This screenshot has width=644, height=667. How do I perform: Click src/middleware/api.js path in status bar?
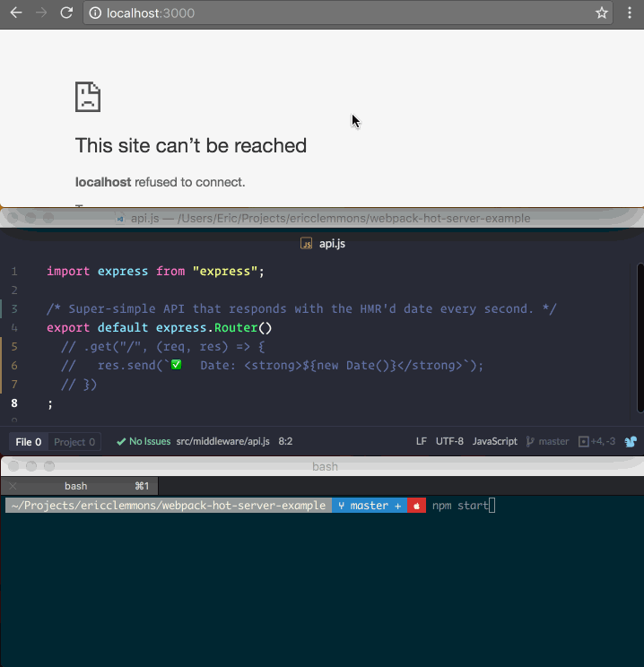(223, 442)
